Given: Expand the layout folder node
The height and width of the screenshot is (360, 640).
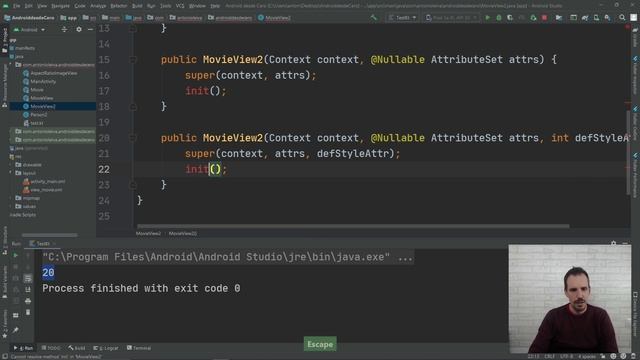Looking at the screenshot, I should tap(11, 173).
